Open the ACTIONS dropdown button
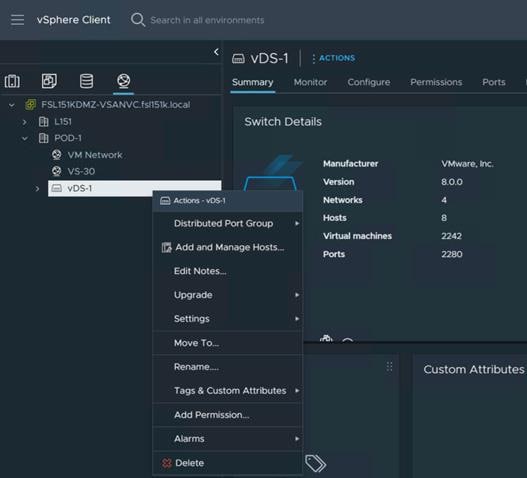 tap(333, 58)
